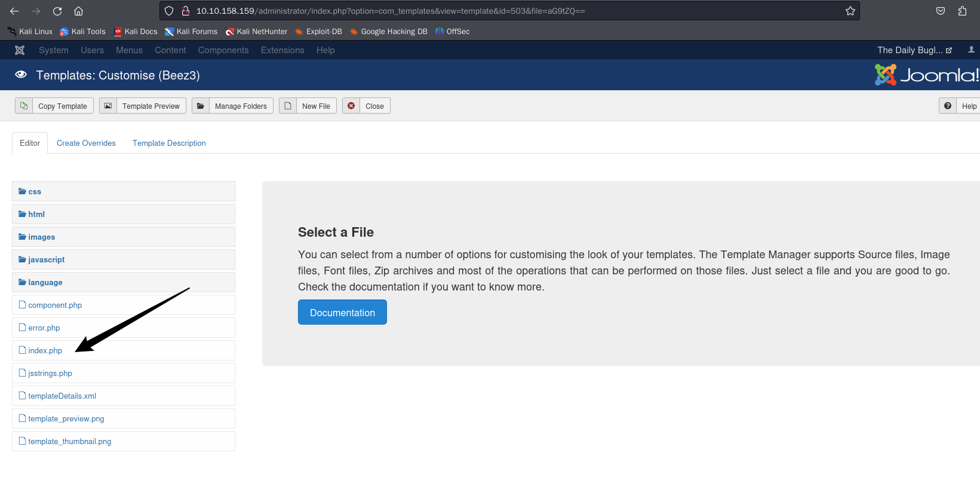Click the Close button label
Viewport: 980px width, 480px height.
[x=374, y=106]
